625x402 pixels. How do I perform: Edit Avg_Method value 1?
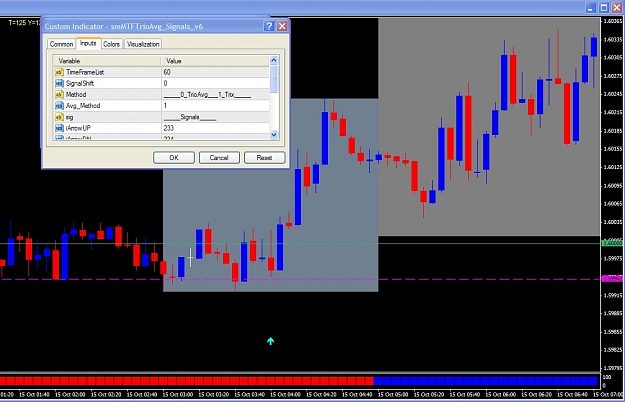(x=215, y=106)
